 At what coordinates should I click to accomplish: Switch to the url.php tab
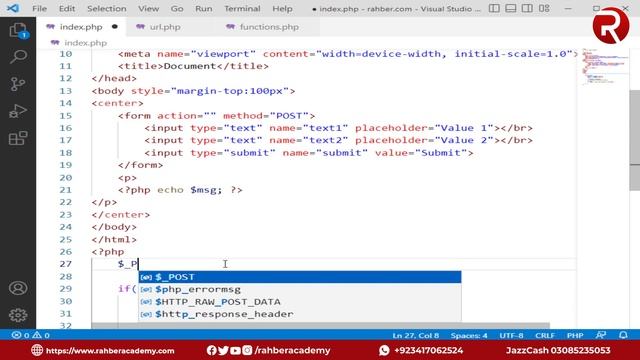tap(165, 27)
